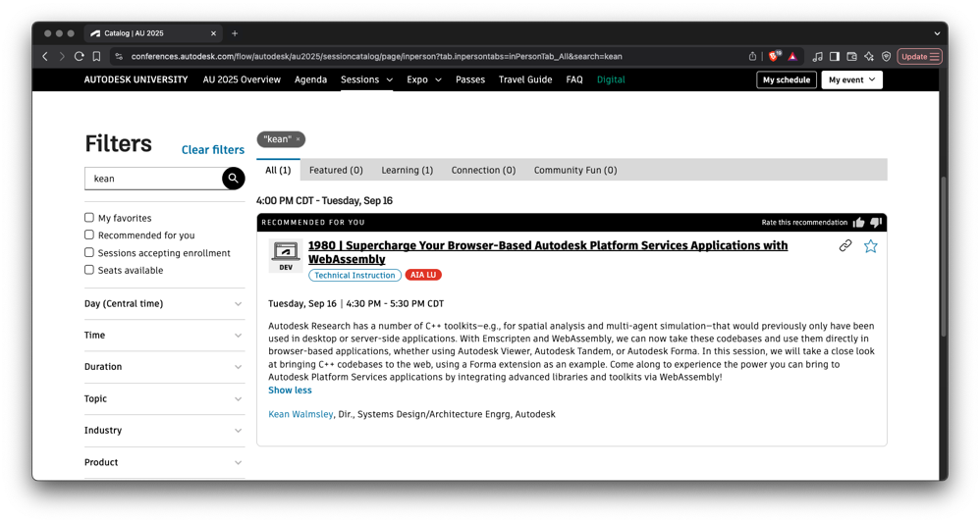Enable Recommended for you filter
Viewport: 980px width, 523px height.
tap(89, 235)
